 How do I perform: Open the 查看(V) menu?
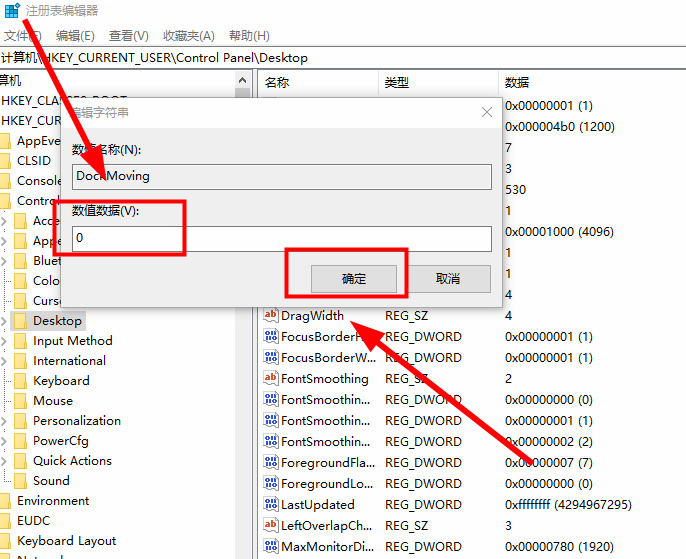coord(128,36)
